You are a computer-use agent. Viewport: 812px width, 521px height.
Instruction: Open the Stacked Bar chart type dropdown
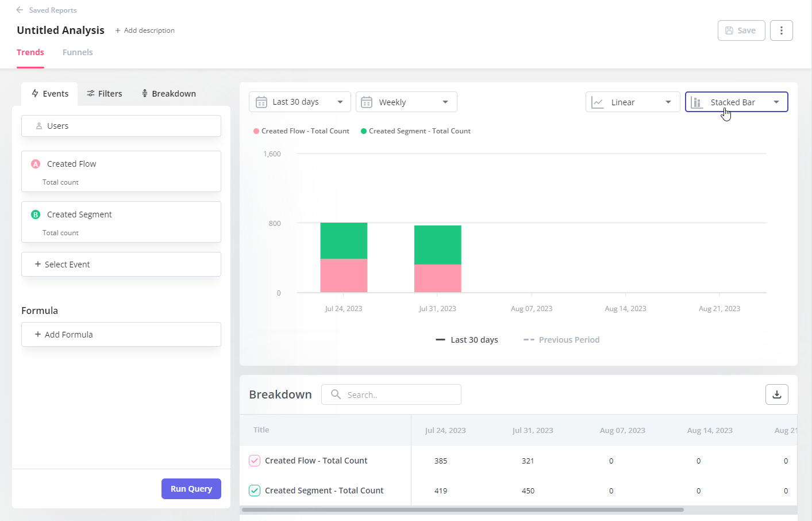pos(736,102)
